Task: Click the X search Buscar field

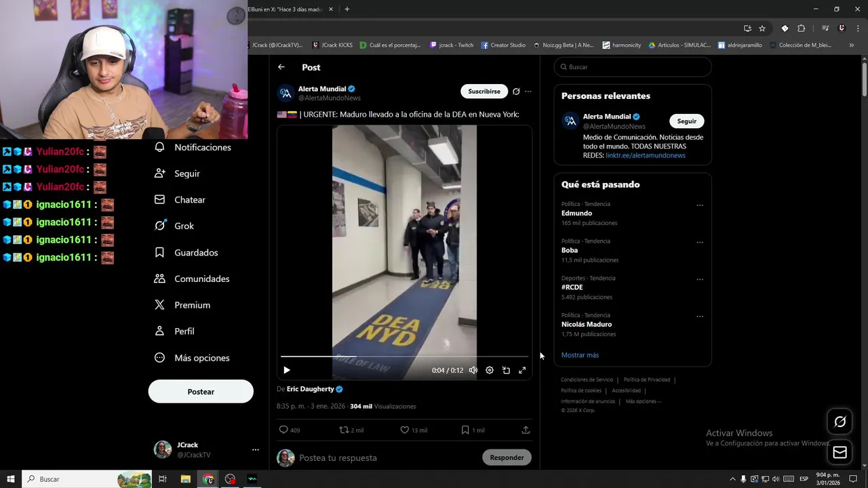Action: click(633, 67)
